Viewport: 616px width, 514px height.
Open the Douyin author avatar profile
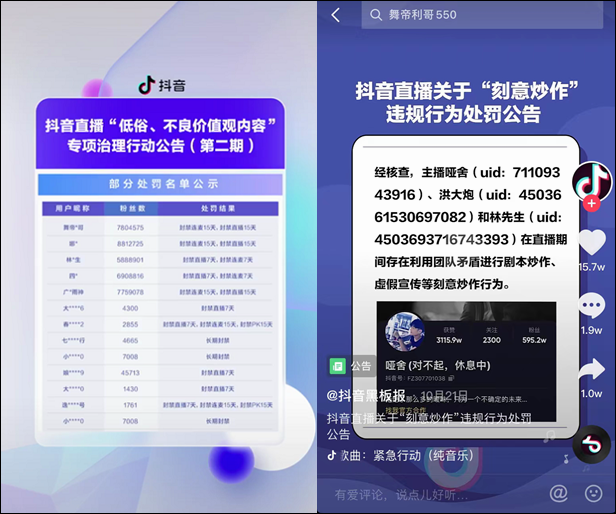(592, 182)
